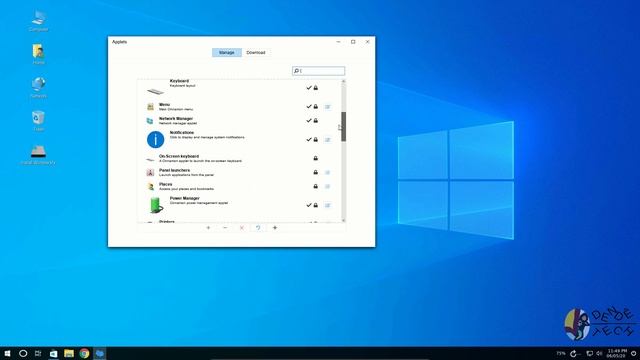The height and width of the screenshot is (360, 640).
Task: Focus the applet search field
Action: 318,71
